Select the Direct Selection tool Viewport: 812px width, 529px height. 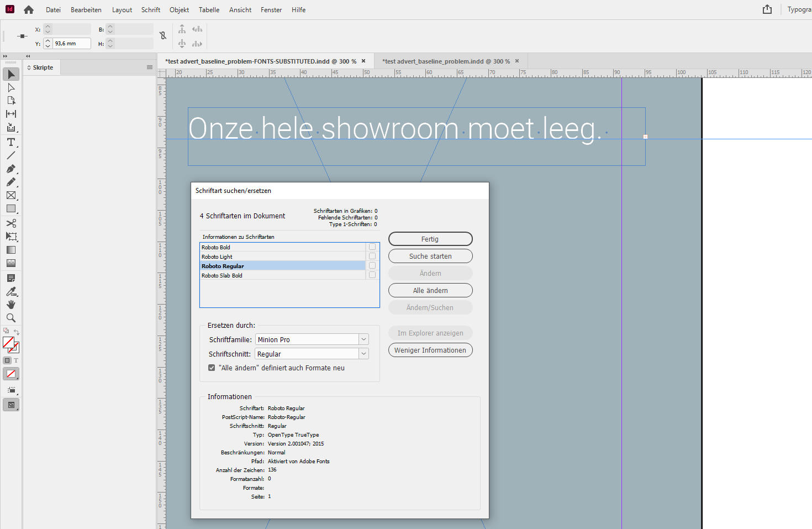[11, 87]
